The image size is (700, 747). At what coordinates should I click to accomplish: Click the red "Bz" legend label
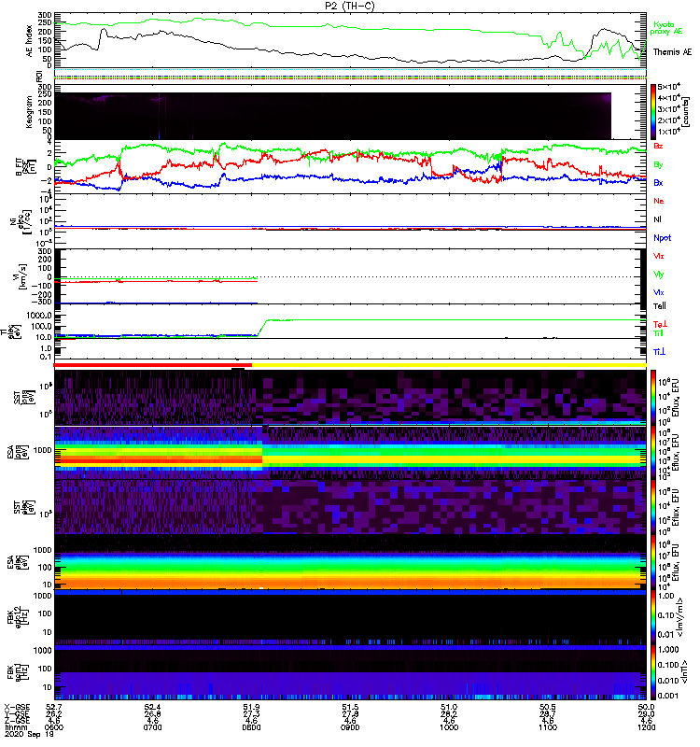point(658,146)
